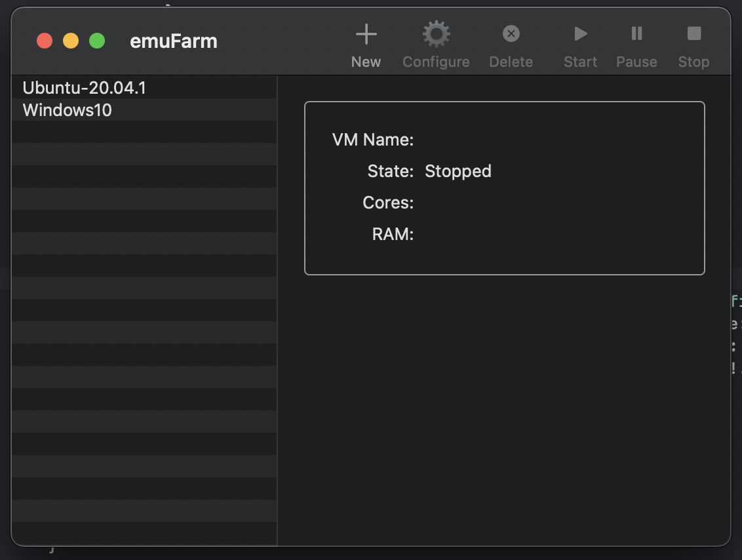Click the Delete circle-x icon
This screenshot has width=742, height=560.
click(511, 33)
